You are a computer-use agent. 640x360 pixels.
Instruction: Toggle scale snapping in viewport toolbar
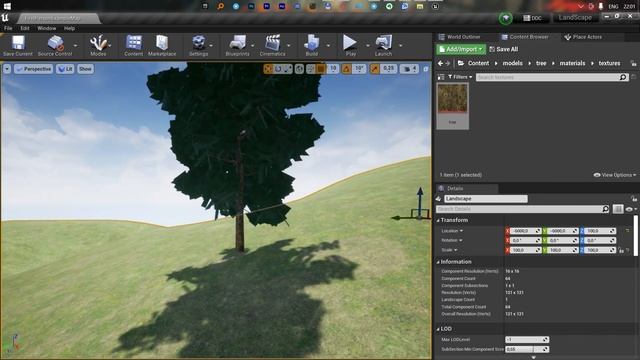[374, 69]
